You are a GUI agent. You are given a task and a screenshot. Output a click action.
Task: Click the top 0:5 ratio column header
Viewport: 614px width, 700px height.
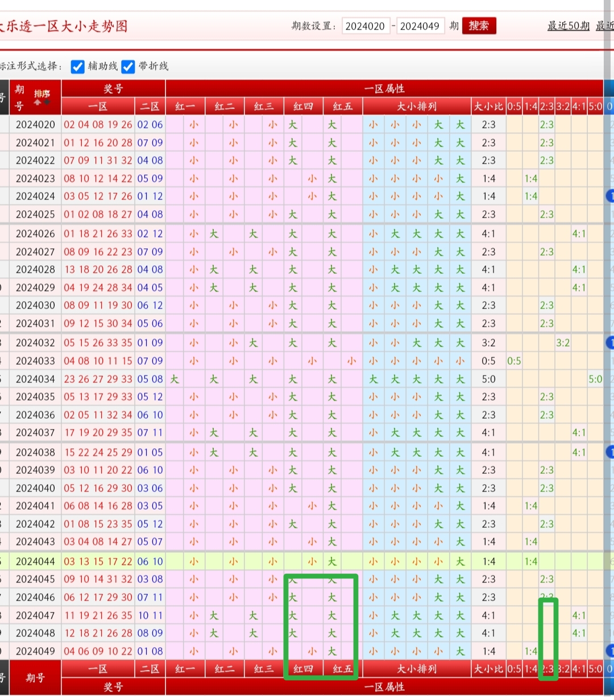click(x=514, y=106)
